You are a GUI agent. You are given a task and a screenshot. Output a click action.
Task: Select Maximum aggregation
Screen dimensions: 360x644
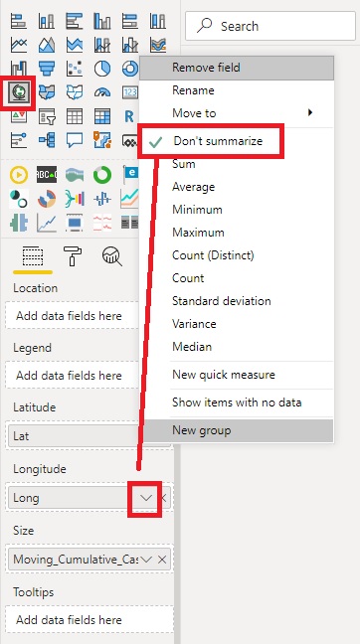pyautogui.click(x=237, y=233)
